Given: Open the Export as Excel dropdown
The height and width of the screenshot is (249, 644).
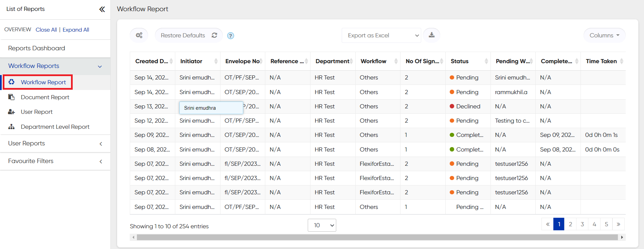Looking at the screenshot, I should click(x=381, y=35).
